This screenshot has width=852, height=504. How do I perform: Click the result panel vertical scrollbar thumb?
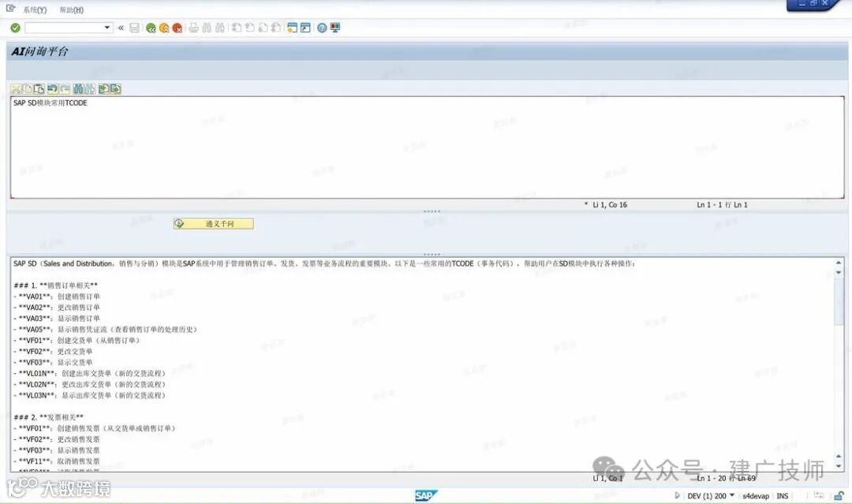click(x=839, y=301)
